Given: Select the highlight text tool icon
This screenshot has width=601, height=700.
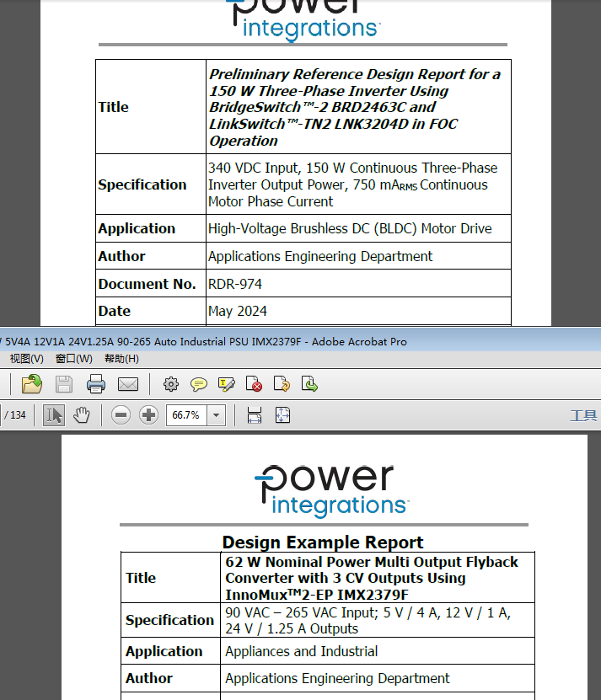Looking at the screenshot, I should [227, 384].
